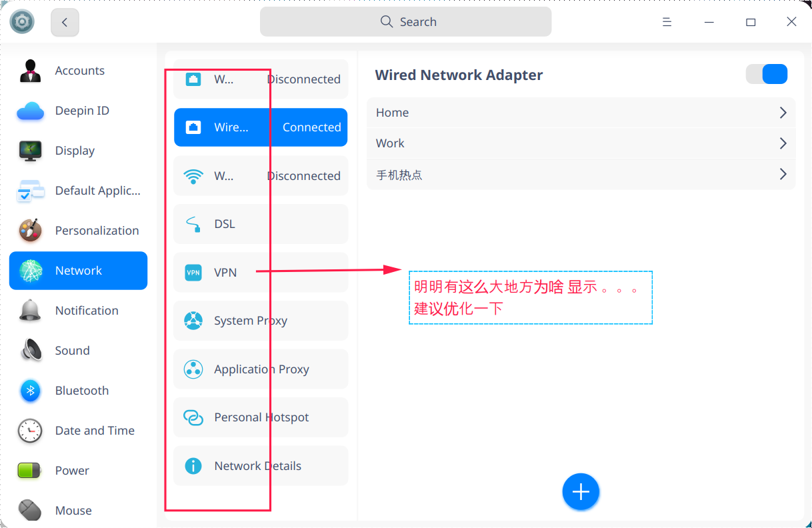Screen dimensions: 812x528
Task: Open the Bluetooth settings section
Action: [x=78, y=391]
